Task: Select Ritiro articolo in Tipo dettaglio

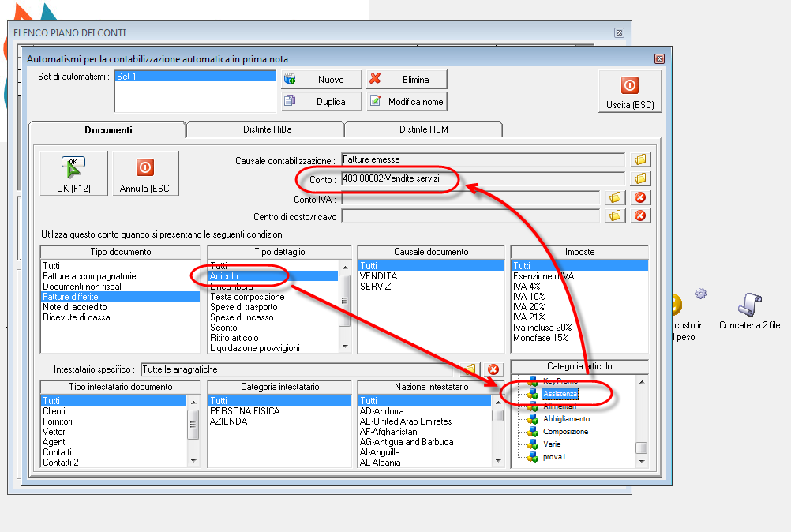Action: click(x=273, y=338)
